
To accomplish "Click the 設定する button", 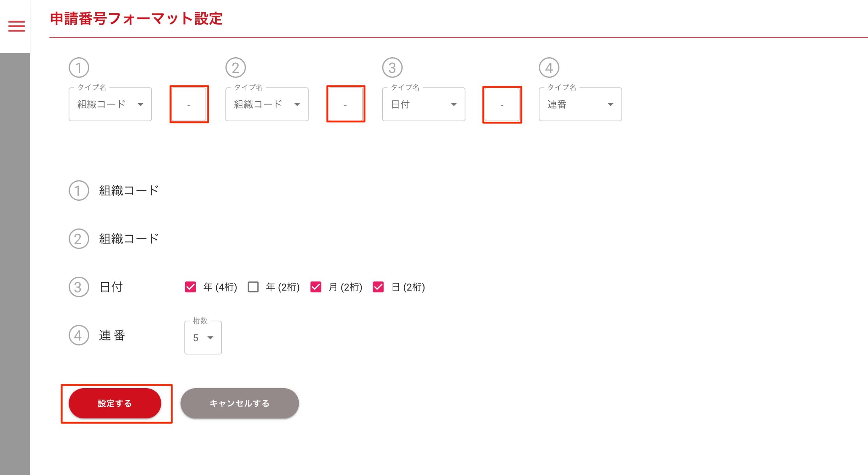I will tap(115, 403).
